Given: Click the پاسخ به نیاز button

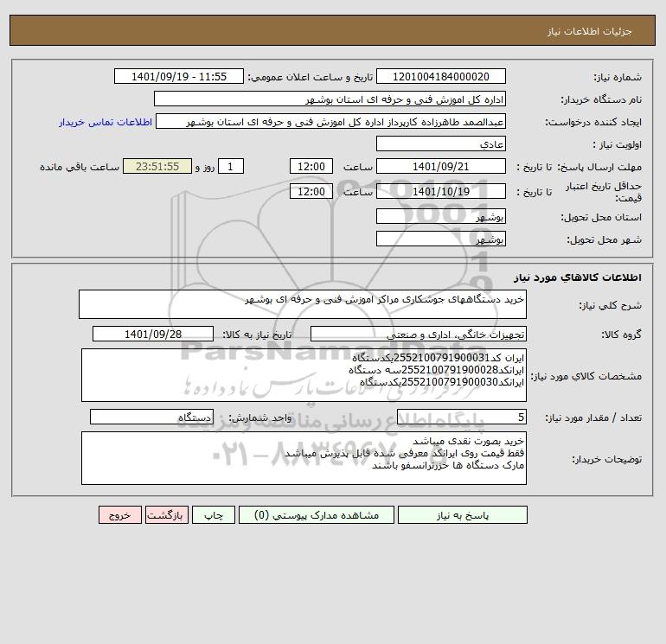Looking at the screenshot, I should point(463,515).
